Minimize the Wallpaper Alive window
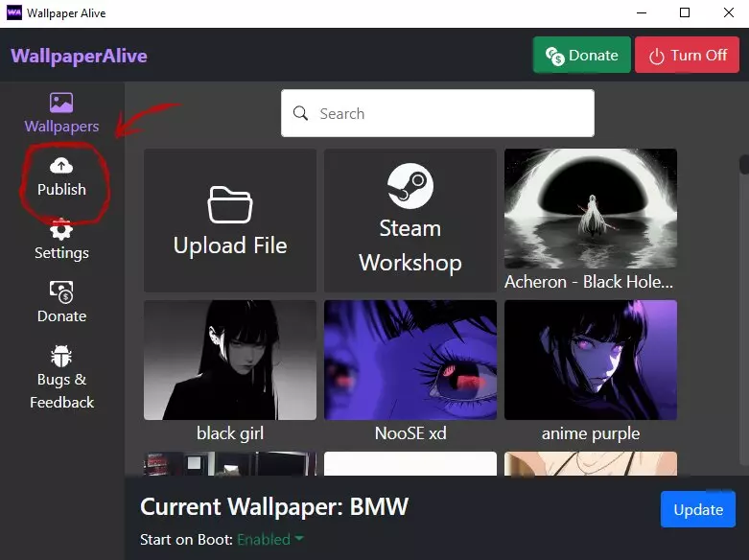 click(642, 12)
